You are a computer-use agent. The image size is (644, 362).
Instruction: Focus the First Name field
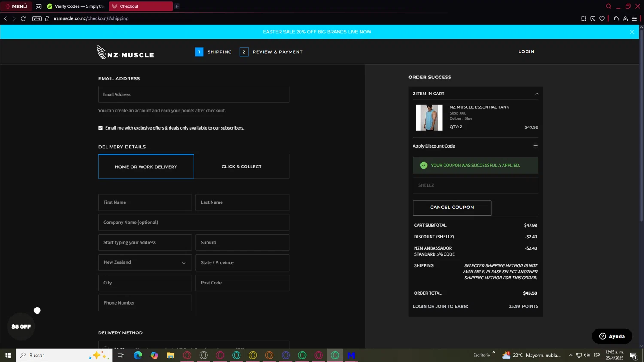tap(145, 202)
